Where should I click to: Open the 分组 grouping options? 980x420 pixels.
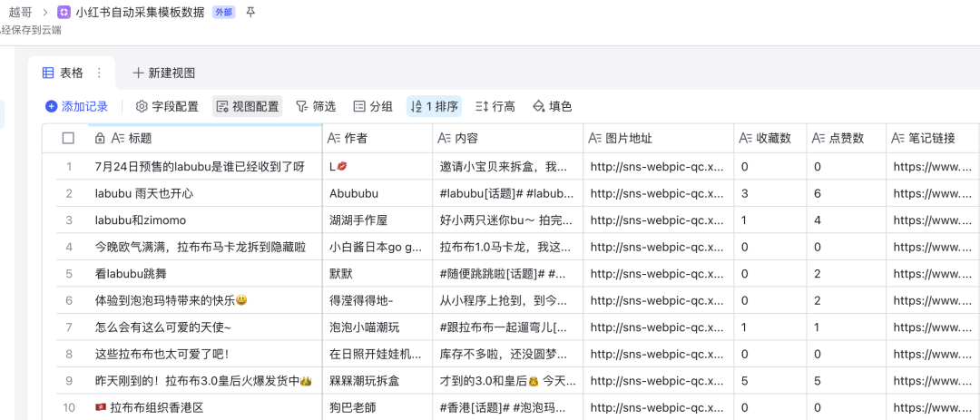click(373, 107)
